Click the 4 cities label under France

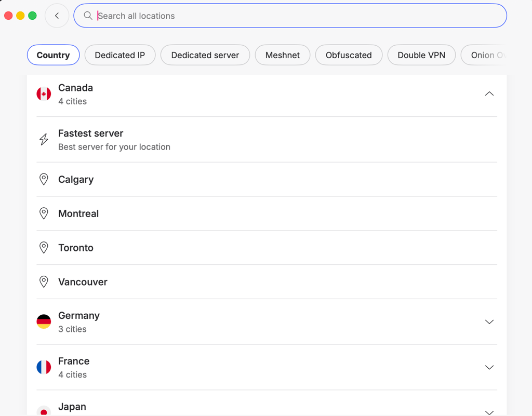73,374
